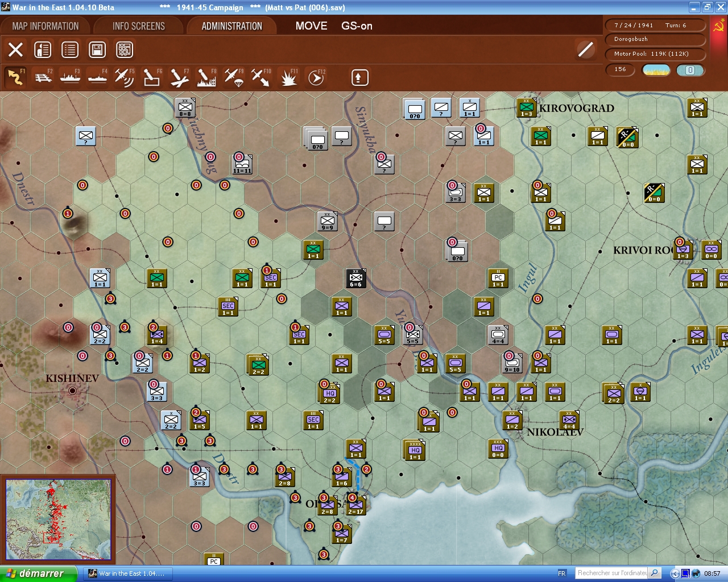Image resolution: width=728 pixels, height=582 pixels.
Task: Click the F12 end turn arrow icon
Action: tap(316, 77)
